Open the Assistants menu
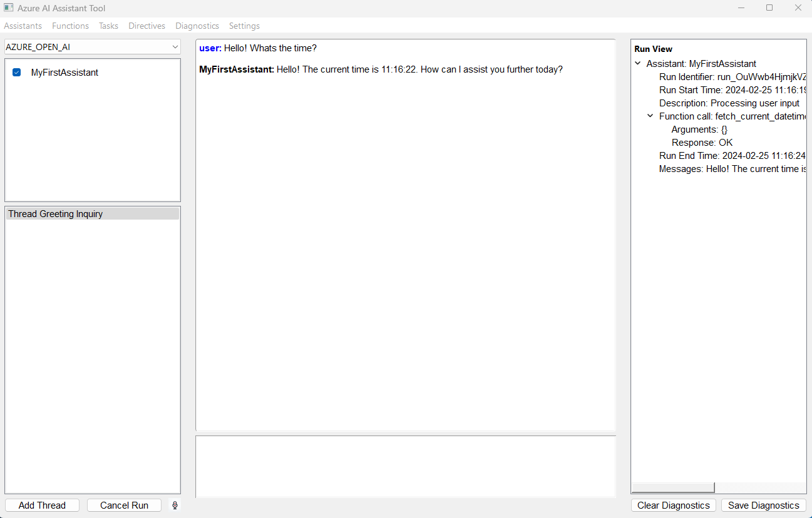This screenshot has height=518, width=812. tap(23, 26)
